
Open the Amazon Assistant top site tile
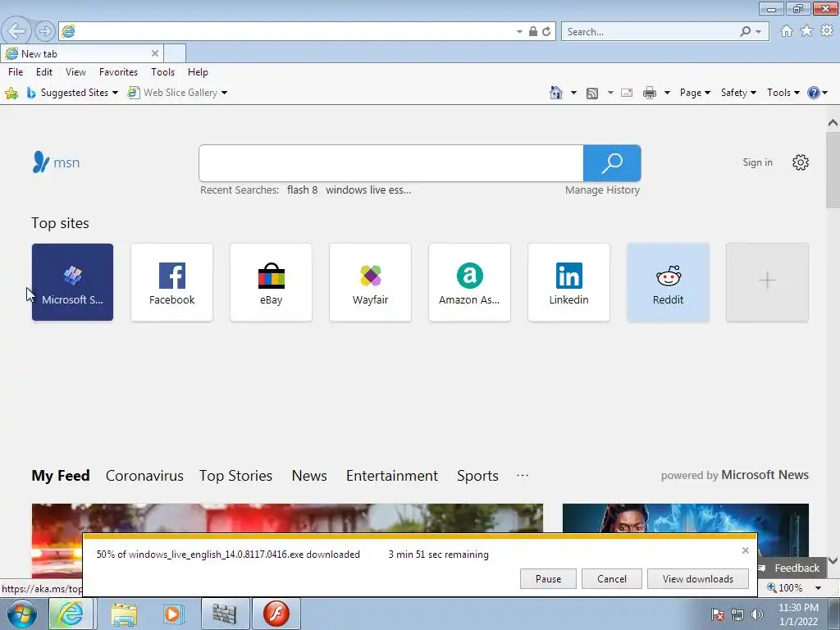point(469,282)
